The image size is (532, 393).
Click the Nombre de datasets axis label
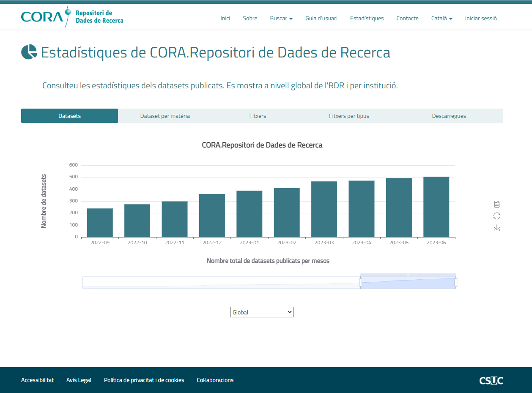point(44,201)
